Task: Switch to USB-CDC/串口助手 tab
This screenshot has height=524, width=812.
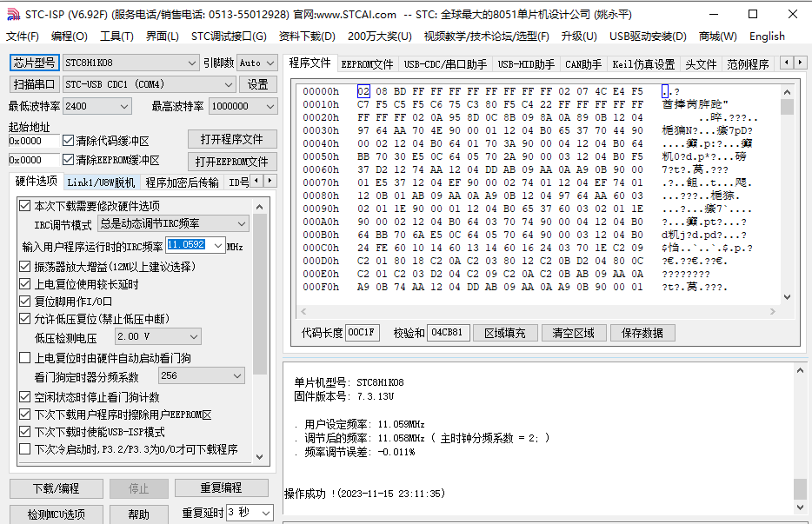Action: [x=445, y=64]
